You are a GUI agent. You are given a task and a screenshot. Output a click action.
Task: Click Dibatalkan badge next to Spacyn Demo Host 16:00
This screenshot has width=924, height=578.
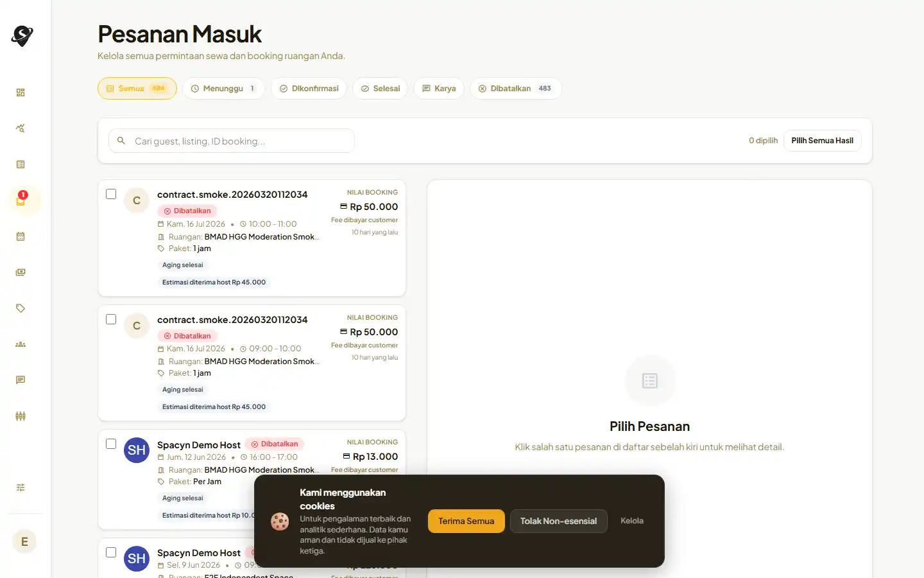(275, 444)
